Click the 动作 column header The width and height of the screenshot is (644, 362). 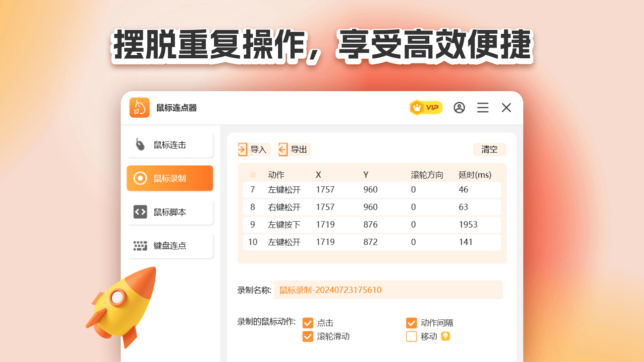(x=276, y=175)
